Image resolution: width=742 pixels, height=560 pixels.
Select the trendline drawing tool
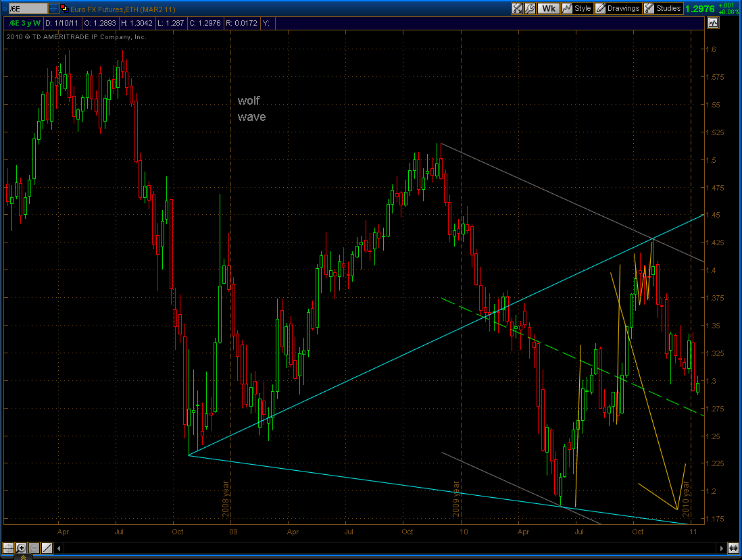tap(47, 548)
